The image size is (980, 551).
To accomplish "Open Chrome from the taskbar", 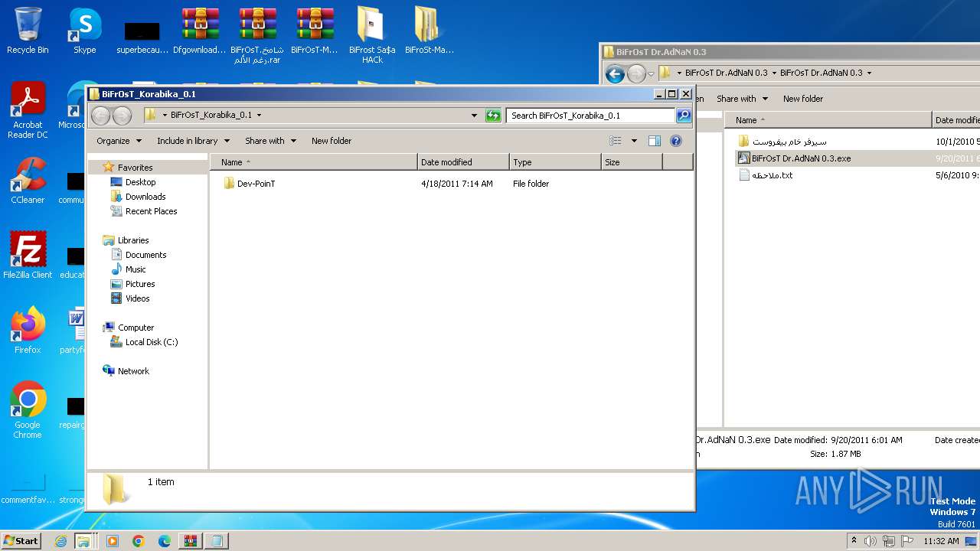I will coord(139,541).
